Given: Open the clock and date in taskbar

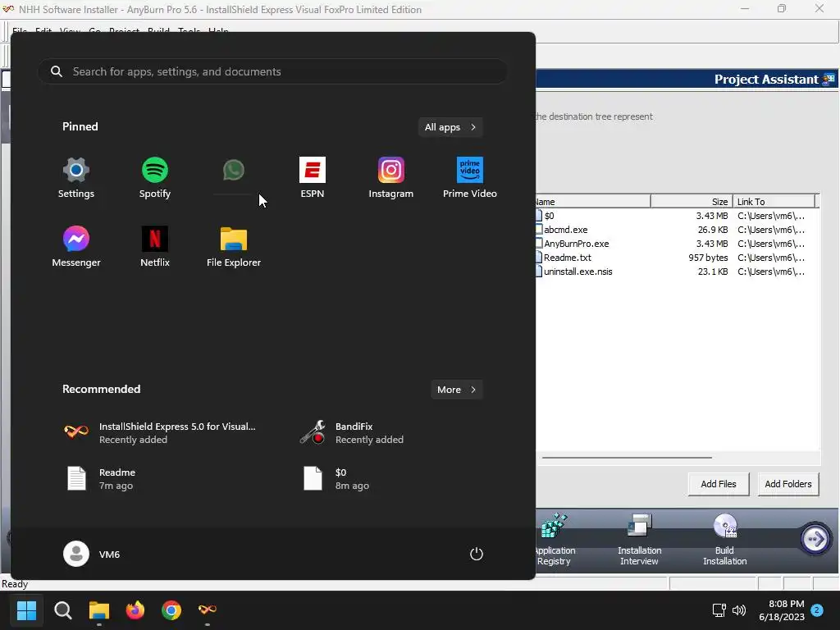Looking at the screenshot, I should tap(782, 610).
